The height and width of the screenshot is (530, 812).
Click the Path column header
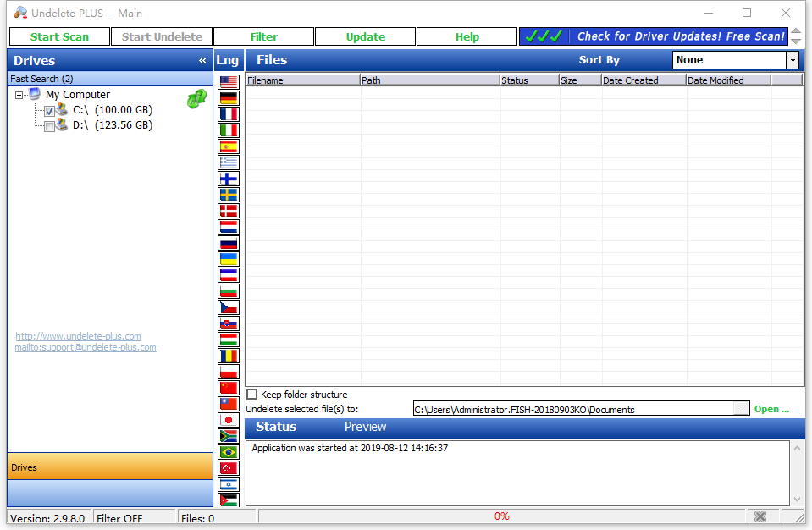click(430, 80)
